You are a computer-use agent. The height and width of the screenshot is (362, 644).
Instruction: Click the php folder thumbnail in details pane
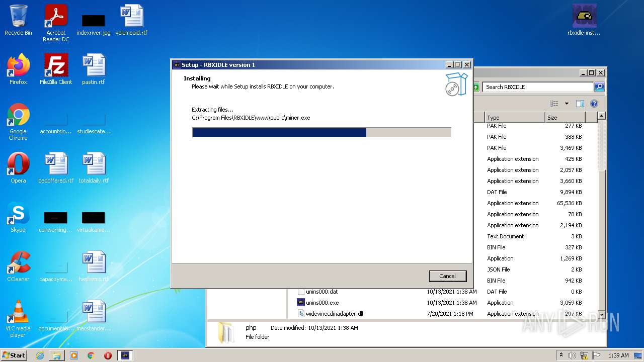point(225,333)
